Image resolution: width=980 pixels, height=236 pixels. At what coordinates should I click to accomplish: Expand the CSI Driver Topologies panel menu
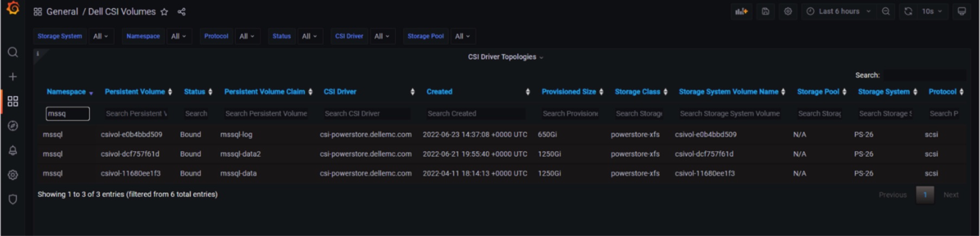click(505, 57)
